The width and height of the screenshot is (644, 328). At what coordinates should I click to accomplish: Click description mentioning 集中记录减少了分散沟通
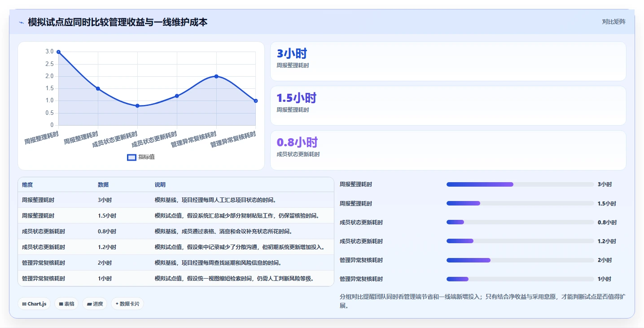241,247
